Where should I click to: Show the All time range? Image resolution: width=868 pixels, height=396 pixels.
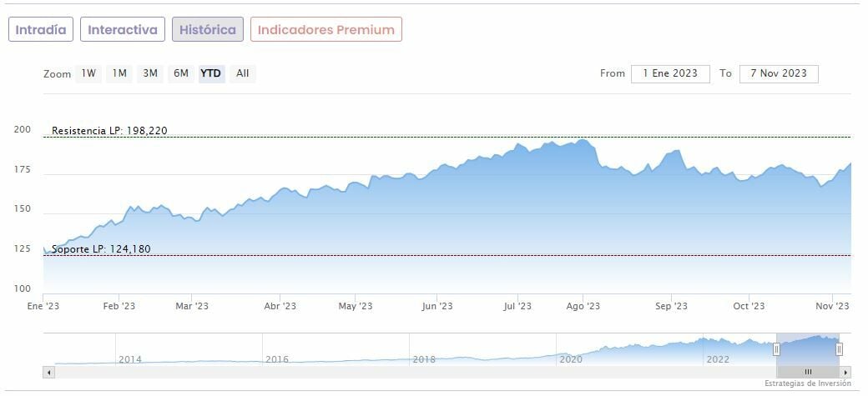[242, 73]
